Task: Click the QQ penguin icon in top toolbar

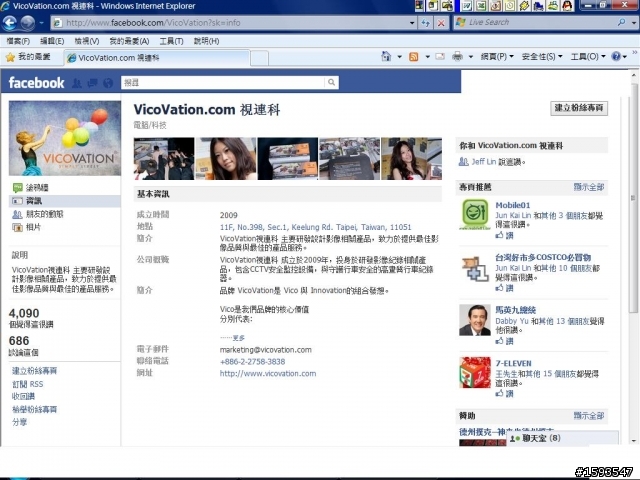Action: point(567,5)
